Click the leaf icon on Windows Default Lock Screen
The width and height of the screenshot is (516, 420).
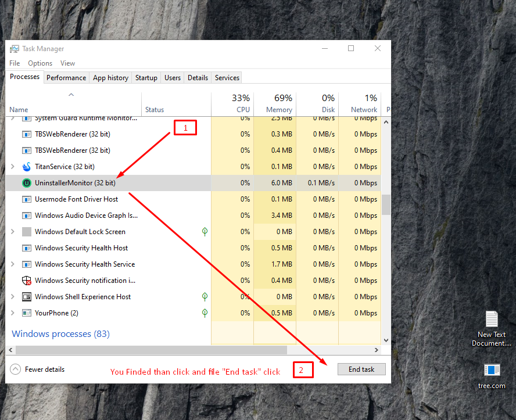[x=205, y=232]
